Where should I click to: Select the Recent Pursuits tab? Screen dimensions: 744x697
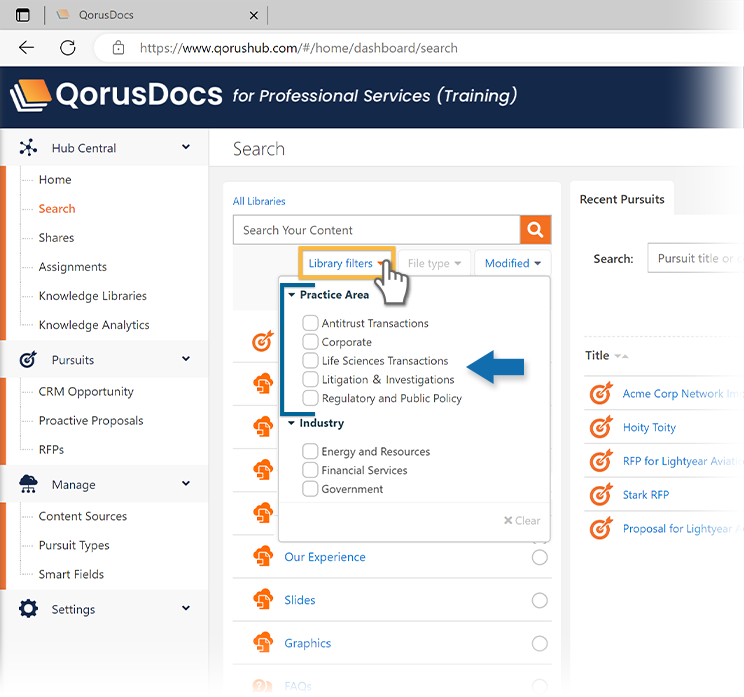click(622, 199)
